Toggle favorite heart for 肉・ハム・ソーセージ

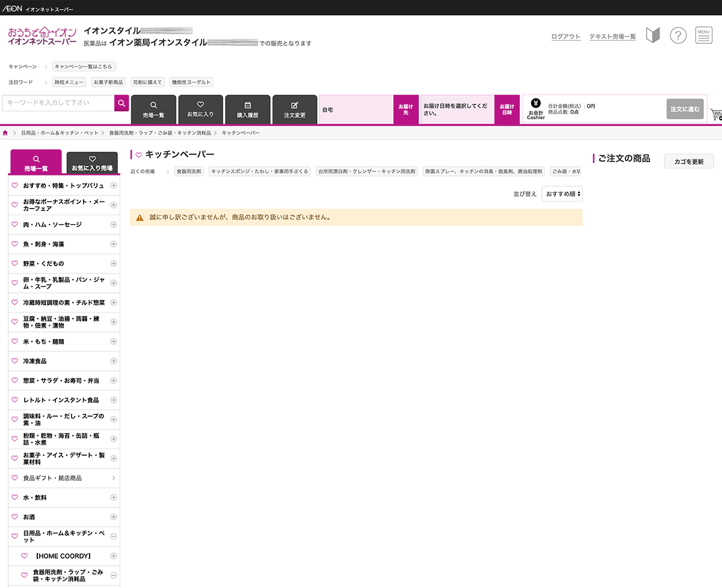(15, 224)
